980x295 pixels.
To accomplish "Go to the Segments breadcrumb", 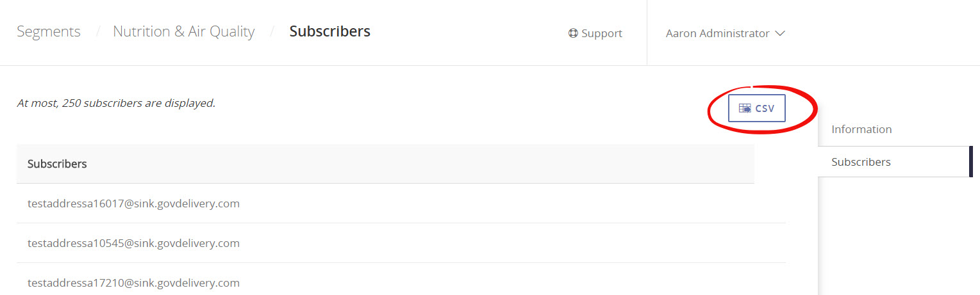I will [49, 31].
